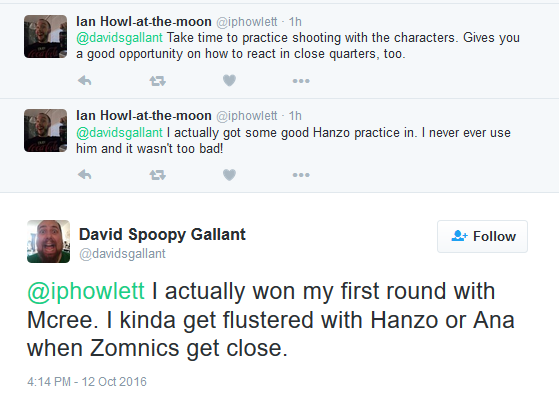The height and width of the screenshot is (399, 559).
Task: Open more options on the practice shooting tweet
Action: point(301,81)
